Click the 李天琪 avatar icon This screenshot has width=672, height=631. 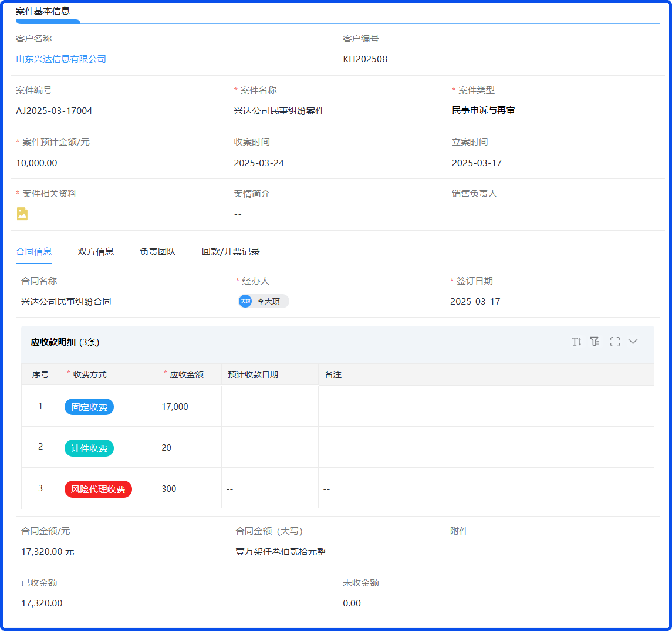245,301
